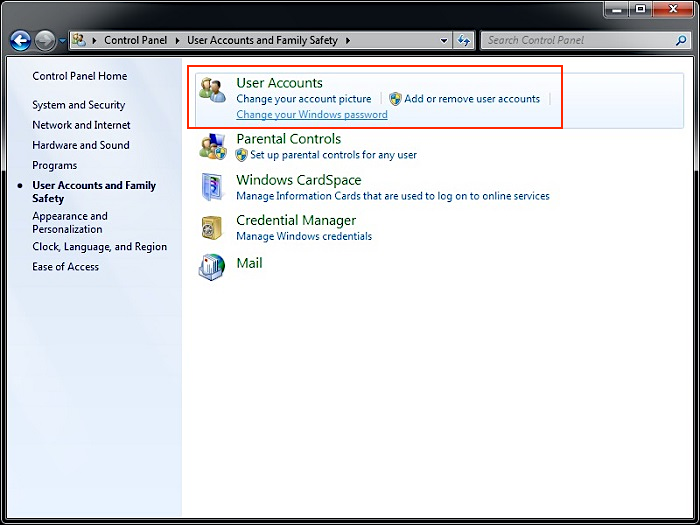Image resolution: width=700 pixels, height=525 pixels.
Task: Open the Credential Manager heading
Action: pos(296,221)
